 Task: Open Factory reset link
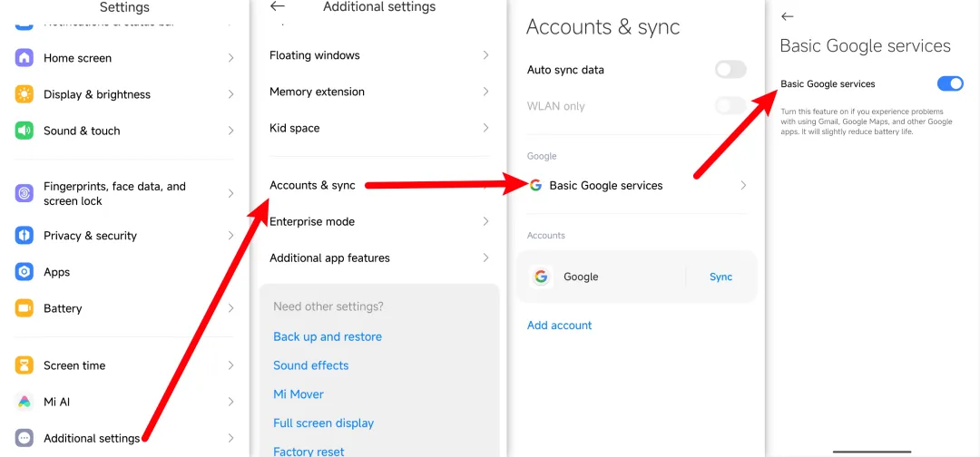[x=309, y=452]
